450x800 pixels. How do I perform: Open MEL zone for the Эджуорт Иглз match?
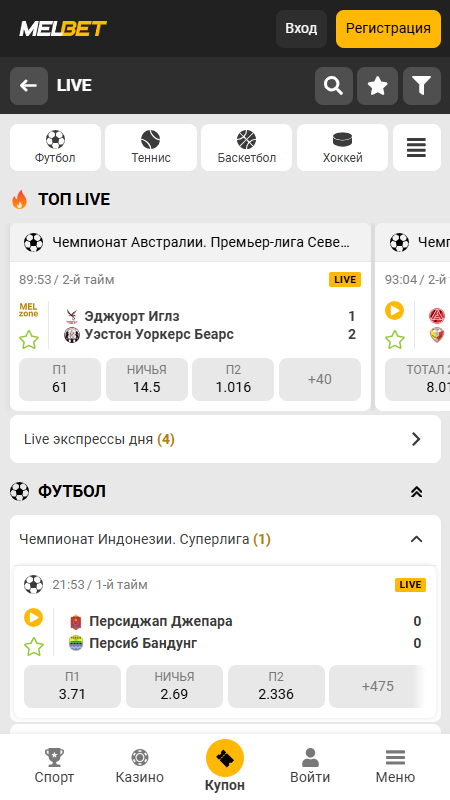pos(29,310)
